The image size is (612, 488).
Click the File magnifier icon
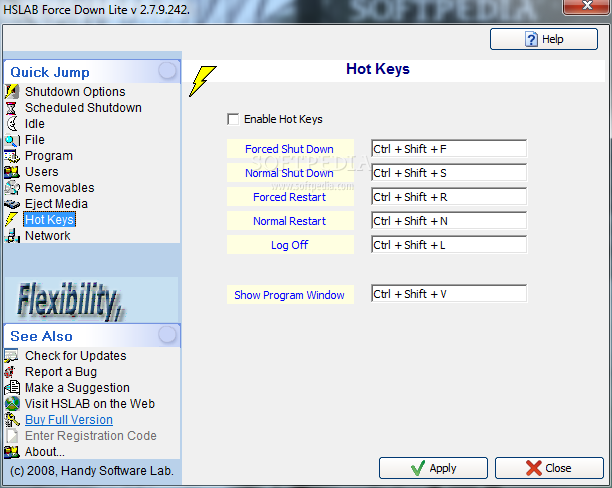point(12,140)
